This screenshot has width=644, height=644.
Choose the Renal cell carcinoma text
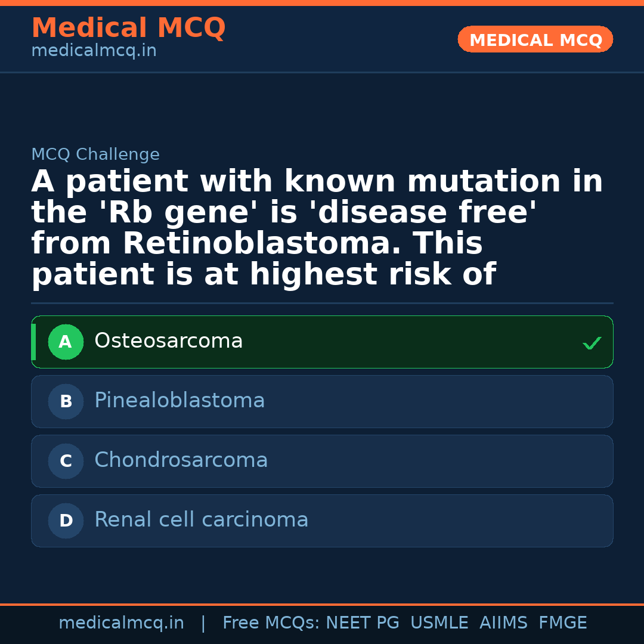click(201, 520)
